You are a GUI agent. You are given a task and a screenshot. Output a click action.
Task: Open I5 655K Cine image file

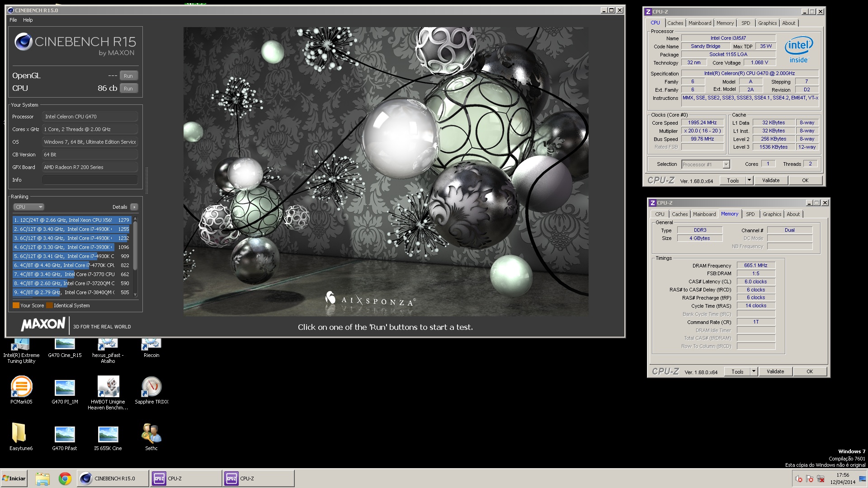(x=108, y=438)
